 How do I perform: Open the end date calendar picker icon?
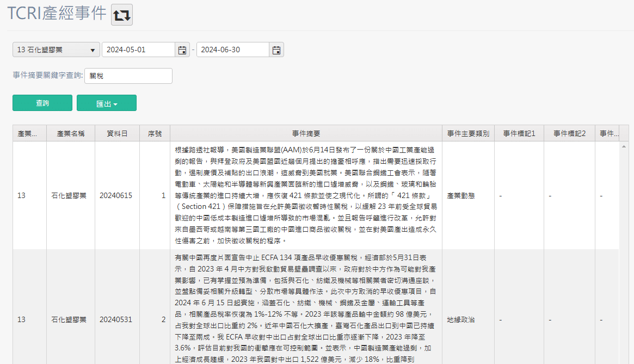276,50
